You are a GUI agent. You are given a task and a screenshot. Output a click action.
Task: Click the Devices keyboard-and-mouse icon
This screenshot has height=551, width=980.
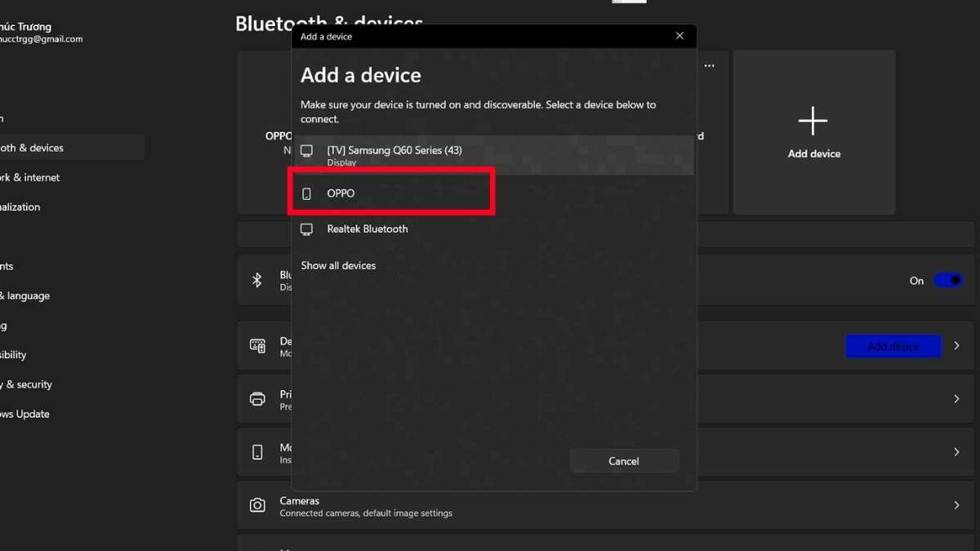point(257,346)
